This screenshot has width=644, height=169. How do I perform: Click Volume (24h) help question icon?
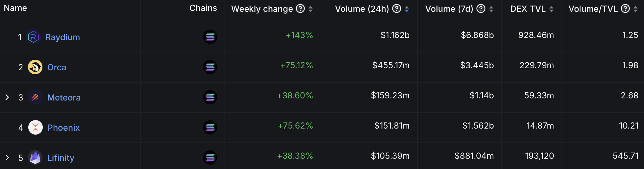click(x=397, y=8)
